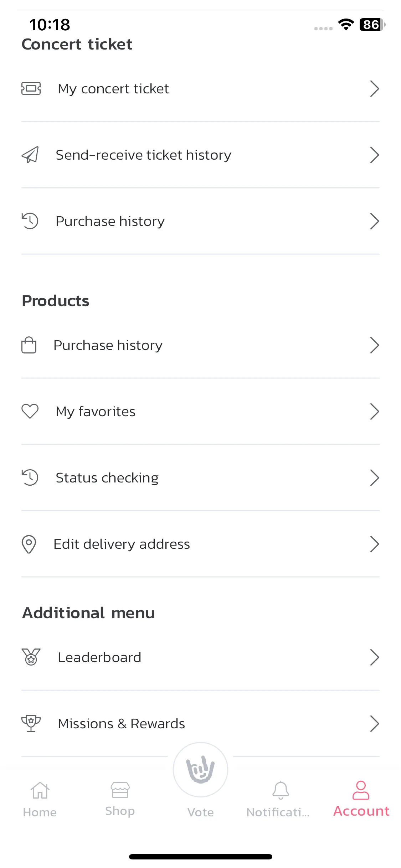The height and width of the screenshot is (868, 401).
Task: Open the Edit delivery address chevron arrow
Action: tap(374, 544)
